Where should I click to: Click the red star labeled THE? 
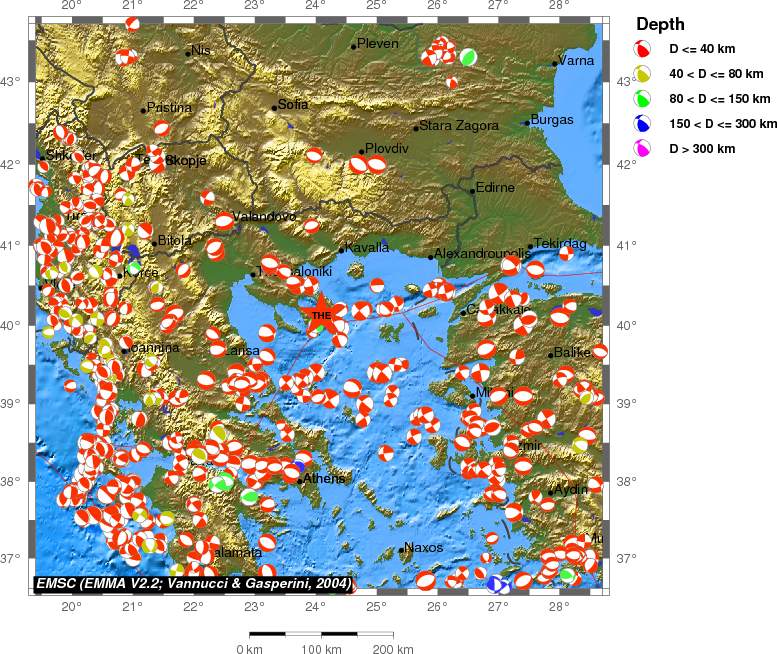click(x=322, y=316)
